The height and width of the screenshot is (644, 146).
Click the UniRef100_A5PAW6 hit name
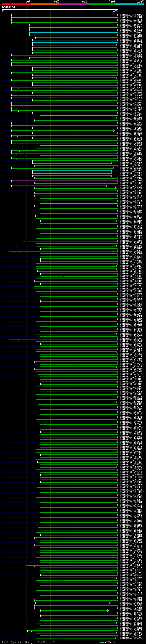coord(131,249)
